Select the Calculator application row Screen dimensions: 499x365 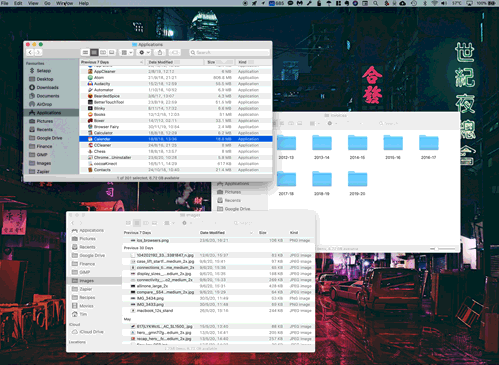pos(176,133)
